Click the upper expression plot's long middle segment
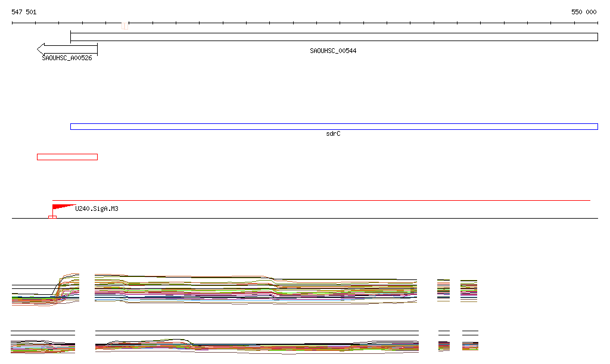 pyautogui.click(x=256, y=290)
